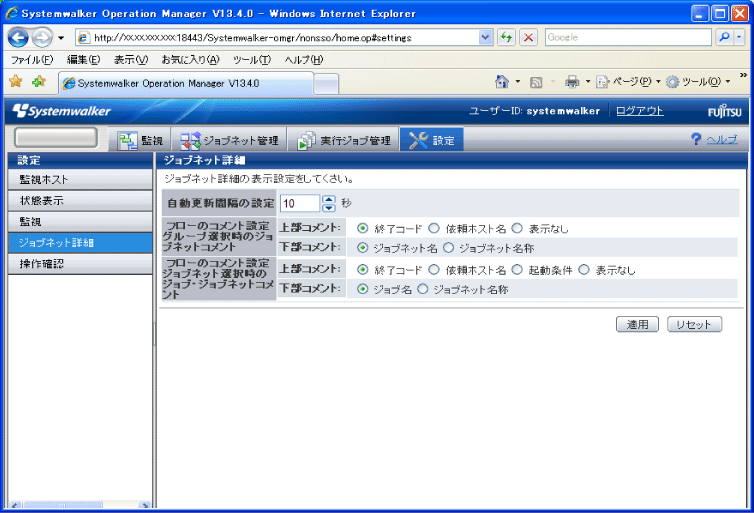The image size is (754, 513).
Task: Show more command bar items chevron
Action: point(743,75)
